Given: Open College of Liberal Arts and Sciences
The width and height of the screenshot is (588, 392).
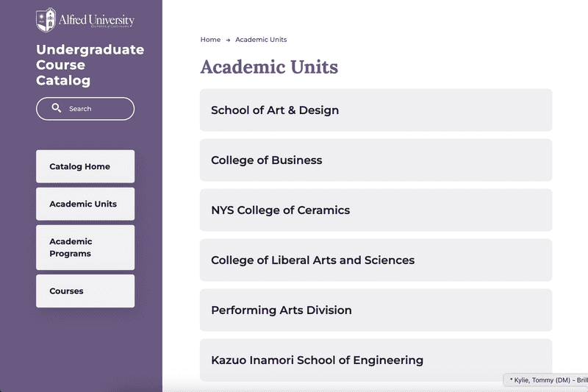Looking at the screenshot, I should [376, 260].
